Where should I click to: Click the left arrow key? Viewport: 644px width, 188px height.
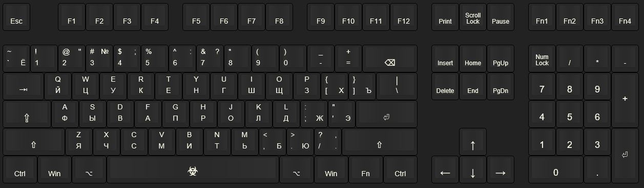445,170
